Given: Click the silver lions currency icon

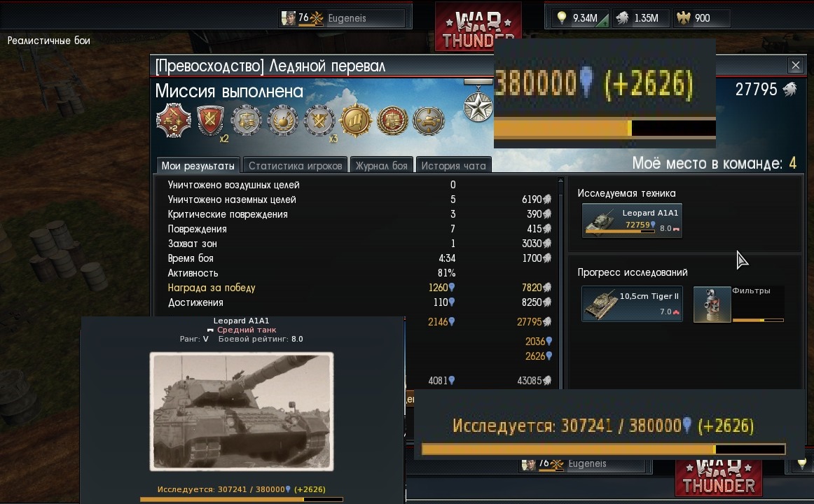Looking at the screenshot, I should click(x=622, y=18).
